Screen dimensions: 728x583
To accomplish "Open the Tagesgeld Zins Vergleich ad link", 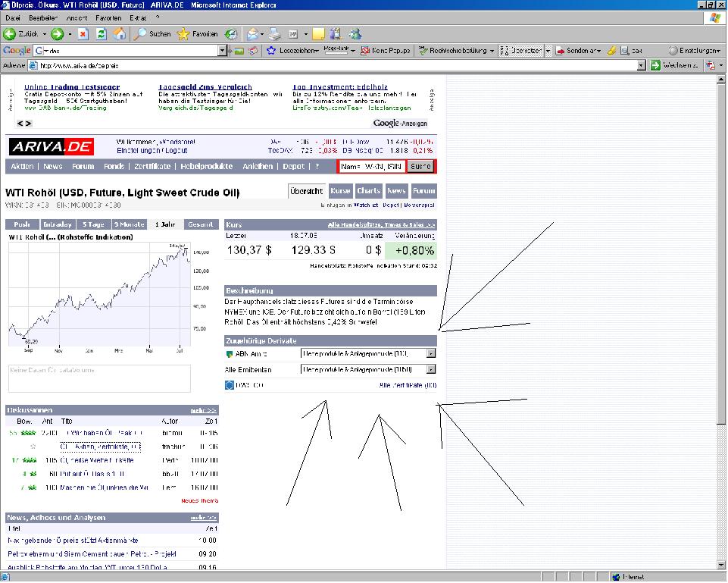I will point(205,87).
